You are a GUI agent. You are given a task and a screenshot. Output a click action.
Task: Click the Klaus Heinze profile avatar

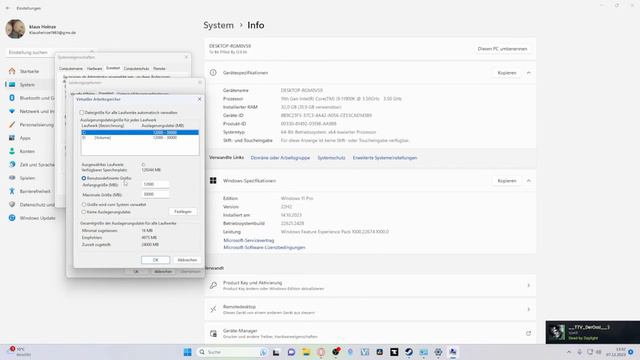point(16,29)
